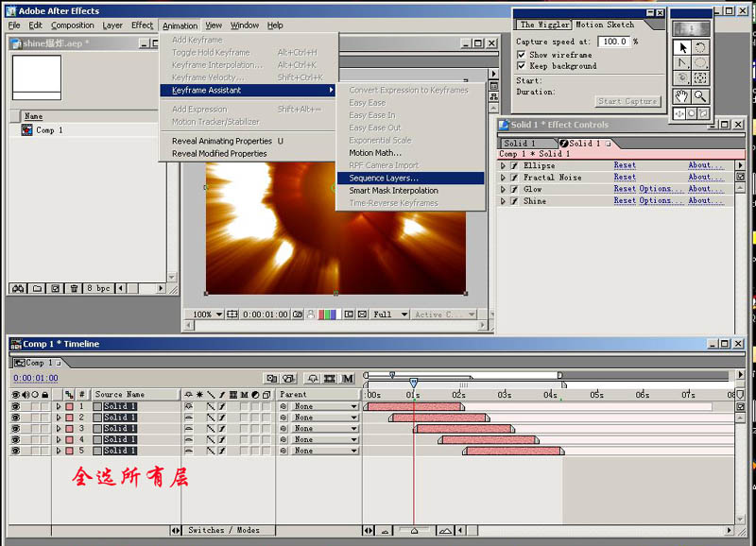Click the Motion Blur enable M button
The width and height of the screenshot is (756, 546).
click(348, 379)
